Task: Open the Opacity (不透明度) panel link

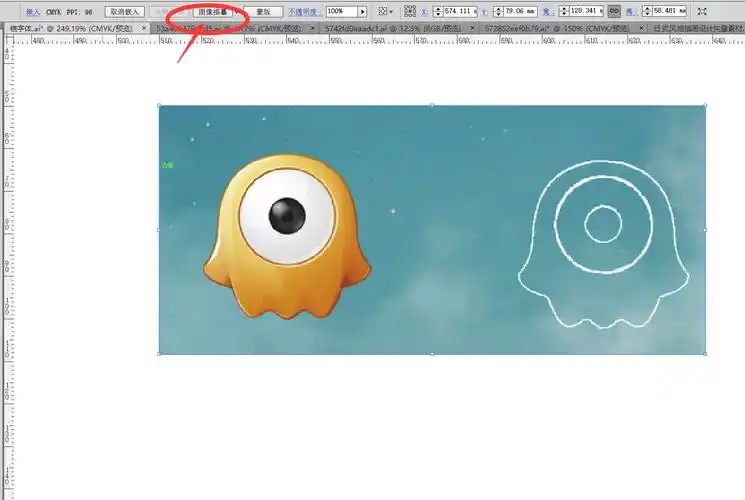Action: point(305,12)
